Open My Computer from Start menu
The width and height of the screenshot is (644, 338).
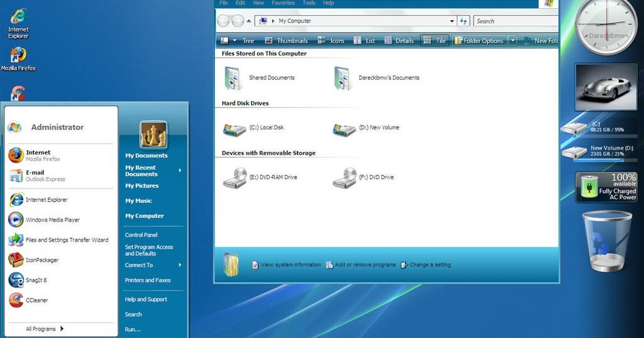click(x=144, y=215)
